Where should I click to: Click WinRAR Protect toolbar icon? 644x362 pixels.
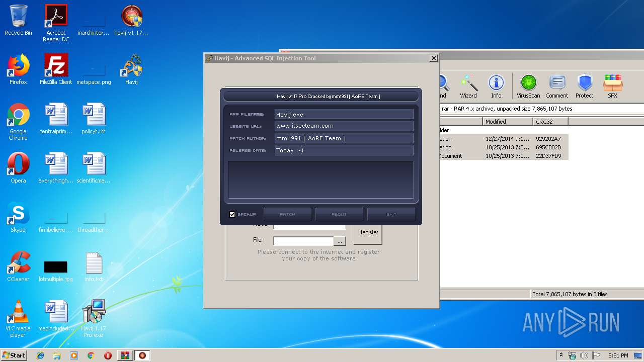[585, 86]
